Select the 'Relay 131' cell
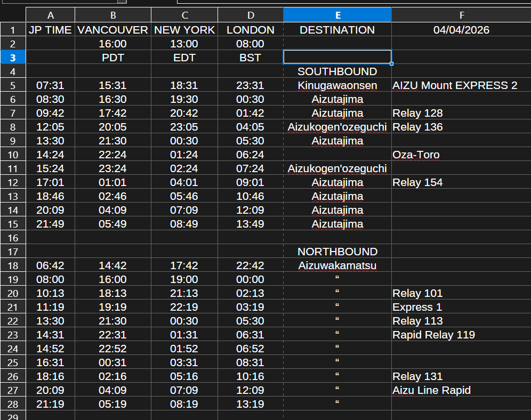 [462, 377]
